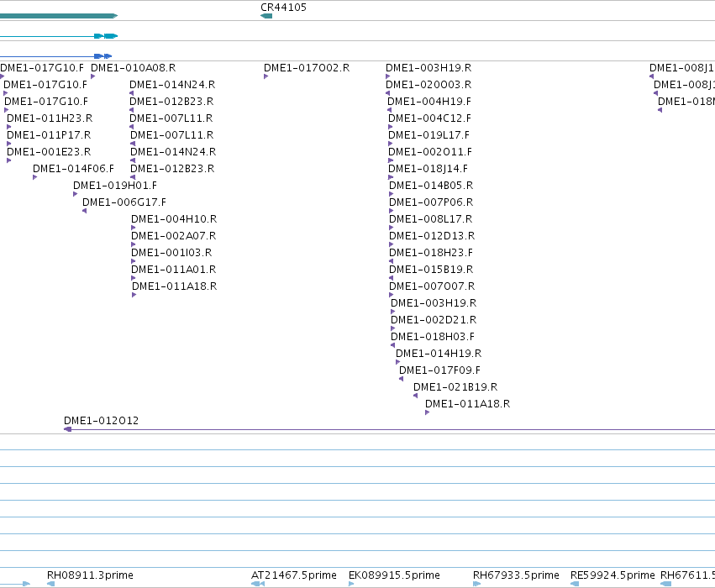Screen dimensions: 715x588
Task: Open the DME1-007O07.R feature
Action: point(432,286)
